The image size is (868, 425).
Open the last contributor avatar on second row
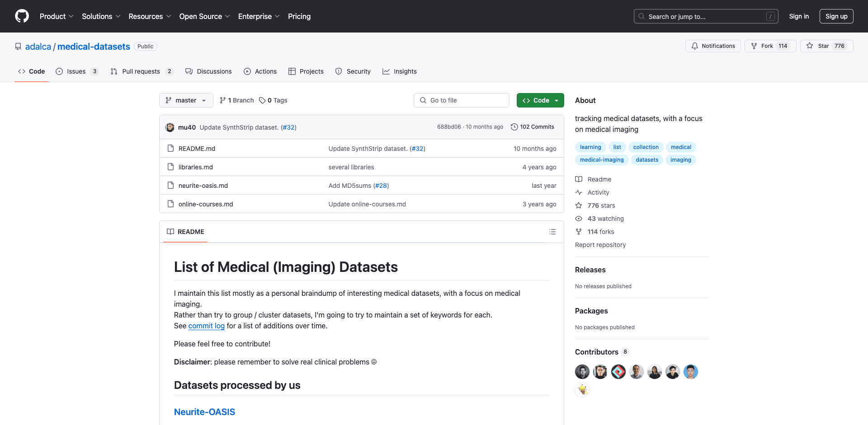[x=582, y=389]
